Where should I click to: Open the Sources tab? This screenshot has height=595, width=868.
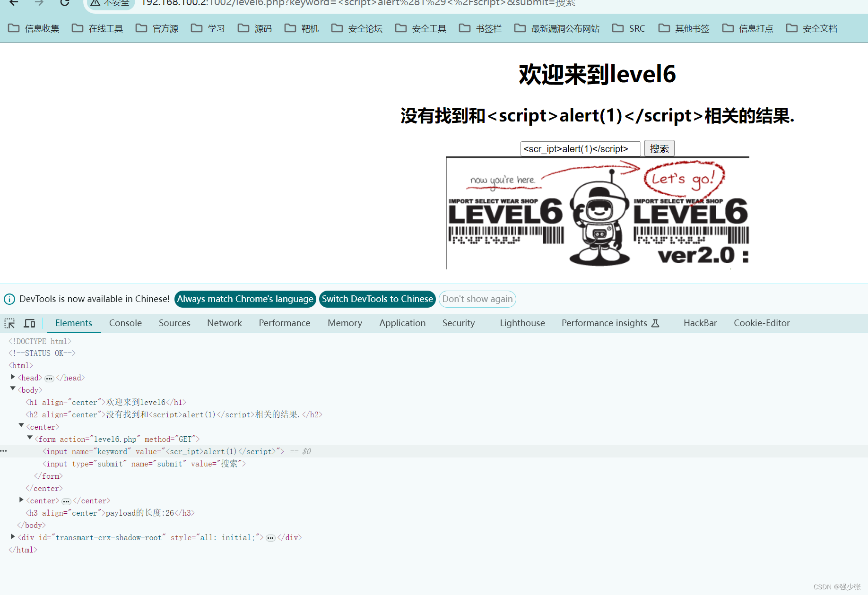174,323
